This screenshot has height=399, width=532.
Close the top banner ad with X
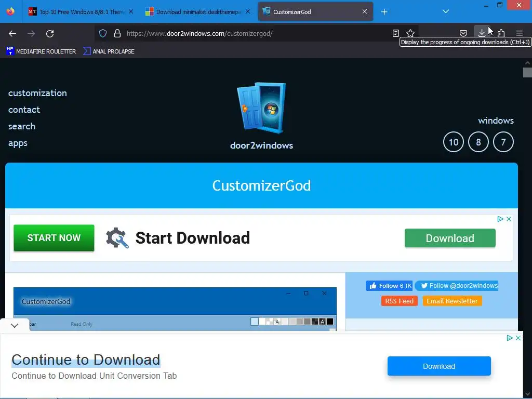[x=509, y=219]
